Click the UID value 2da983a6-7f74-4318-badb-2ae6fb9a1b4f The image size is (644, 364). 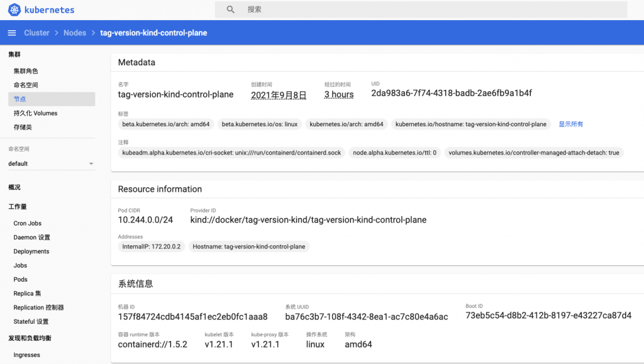tap(452, 93)
